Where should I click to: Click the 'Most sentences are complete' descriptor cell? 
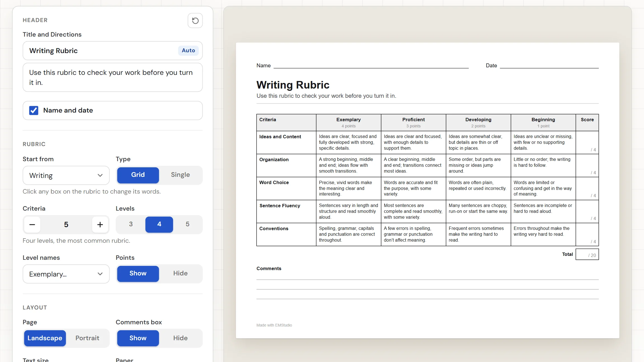[x=413, y=211]
